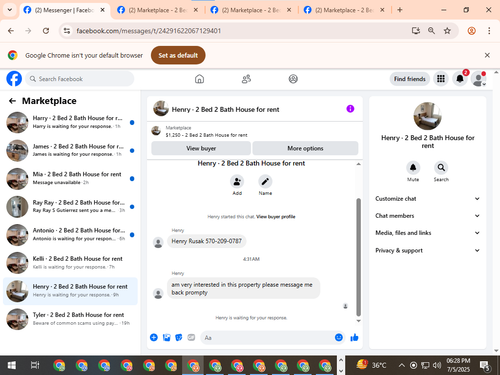
Task: Click the View buyer button
Action: [201, 148]
